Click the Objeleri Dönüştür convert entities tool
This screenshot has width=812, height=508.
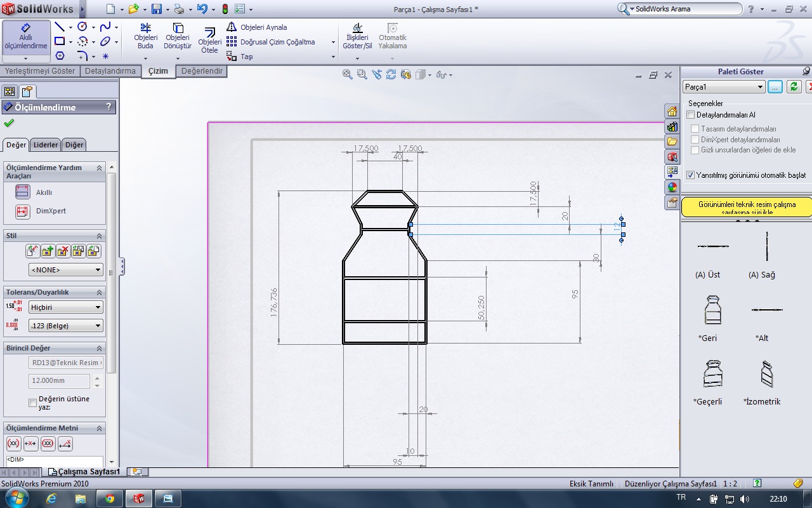(178, 36)
